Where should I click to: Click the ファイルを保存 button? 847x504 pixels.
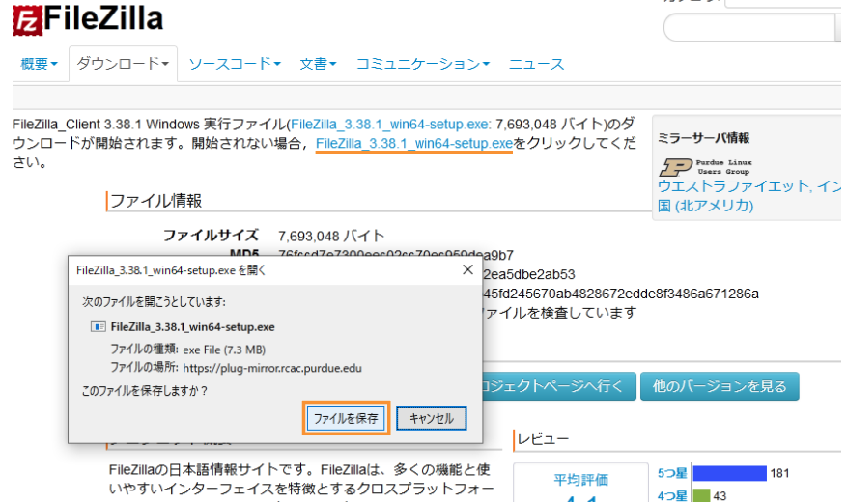(346, 418)
